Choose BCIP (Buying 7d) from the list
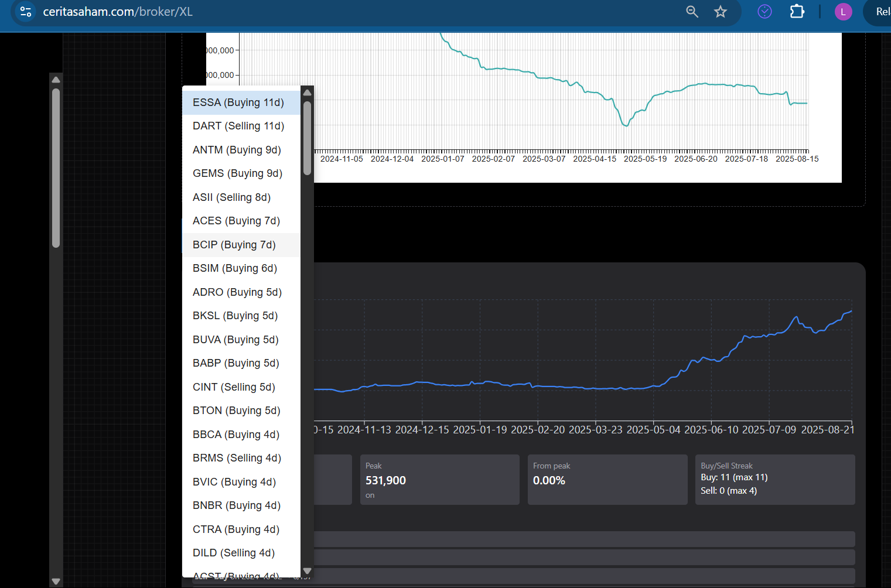Viewport: 891px width, 588px height. tap(241, 245)
